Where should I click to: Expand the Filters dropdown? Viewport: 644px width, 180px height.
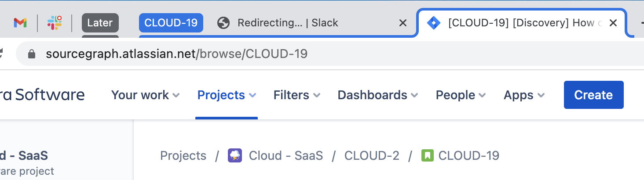point(297,95)
